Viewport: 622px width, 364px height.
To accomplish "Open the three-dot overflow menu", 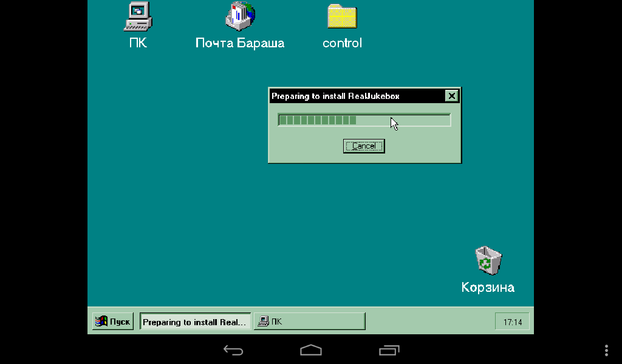I will 606,350.
